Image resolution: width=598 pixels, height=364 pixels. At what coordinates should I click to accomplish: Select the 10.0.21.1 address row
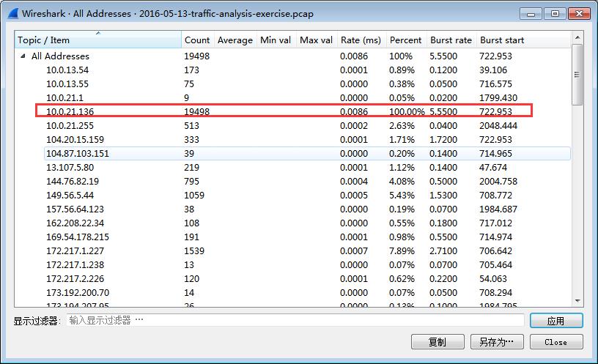point(292,98)
